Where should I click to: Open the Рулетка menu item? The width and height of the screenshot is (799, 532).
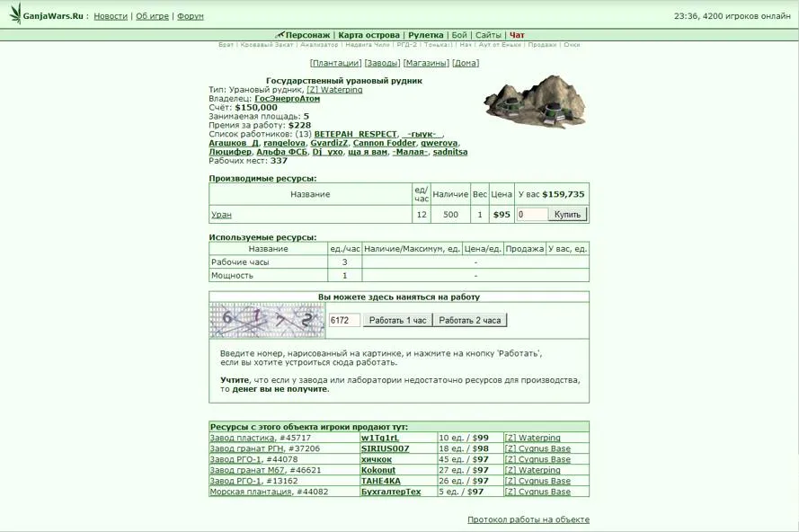click(x=426, y=35)
